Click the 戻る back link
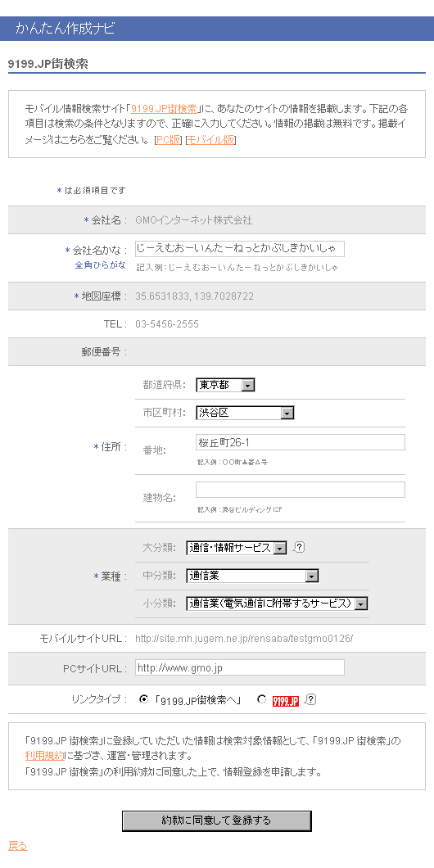This screenshot has width=434, height=868. coord(18,846)
